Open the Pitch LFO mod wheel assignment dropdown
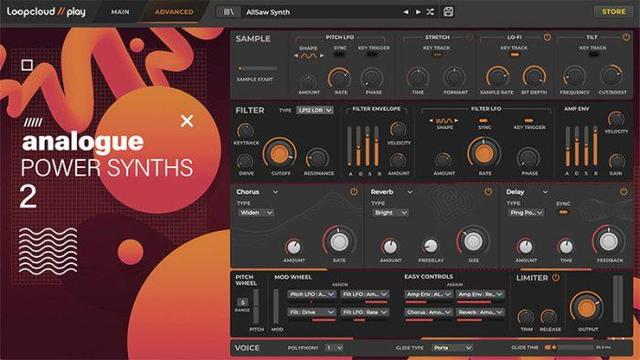The image size is (640, 360). tap(312, 294)
